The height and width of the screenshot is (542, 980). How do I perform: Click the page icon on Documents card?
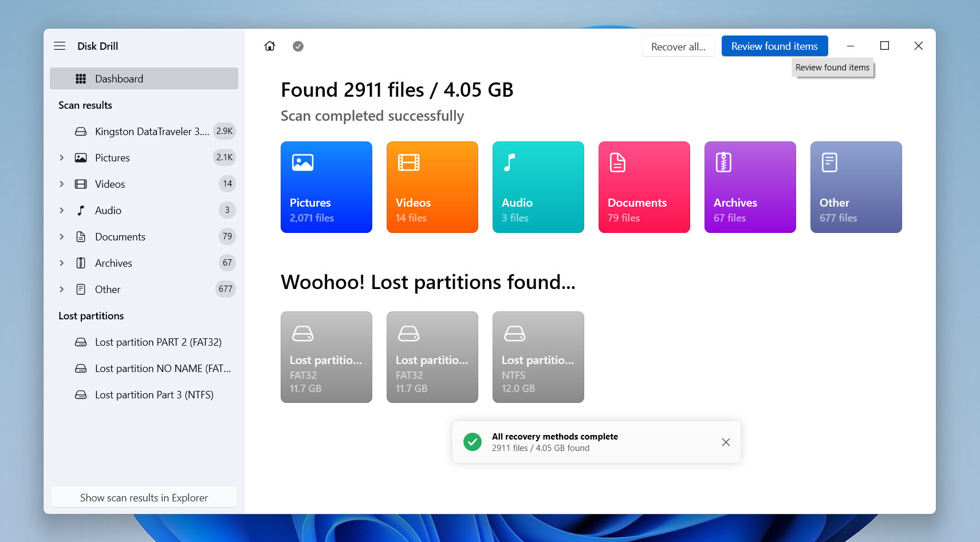(617, 163)
